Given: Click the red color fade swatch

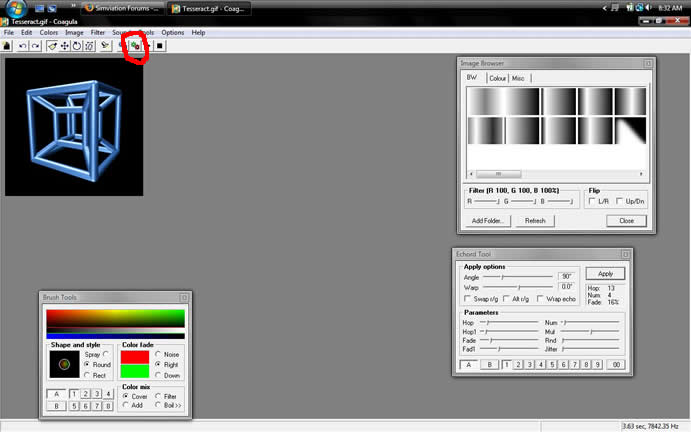Looking at the screenshot, I should (x=135, y=357).
